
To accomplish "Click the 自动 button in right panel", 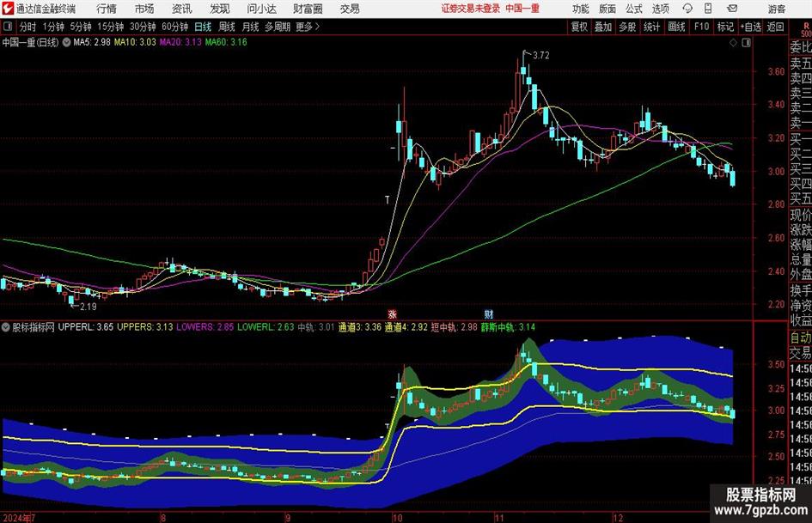I will 801,338.
